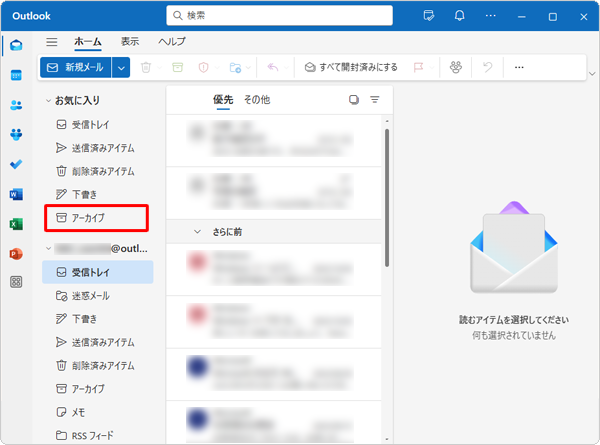Open the notifications bell icon
The image size is (600, 445).
460,16
